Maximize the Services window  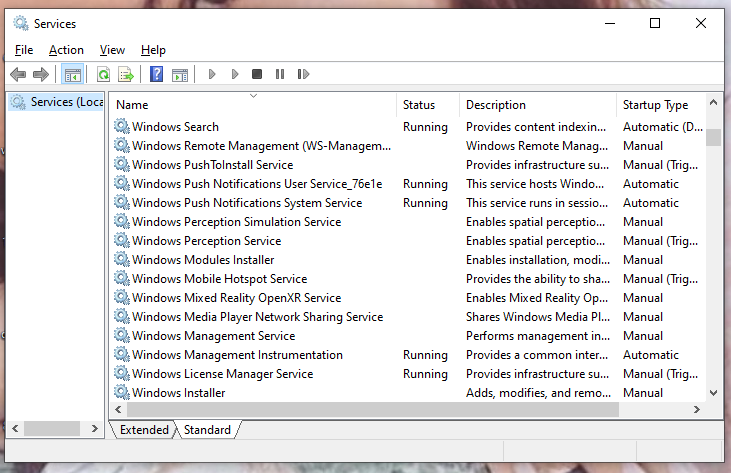(655, 23)
